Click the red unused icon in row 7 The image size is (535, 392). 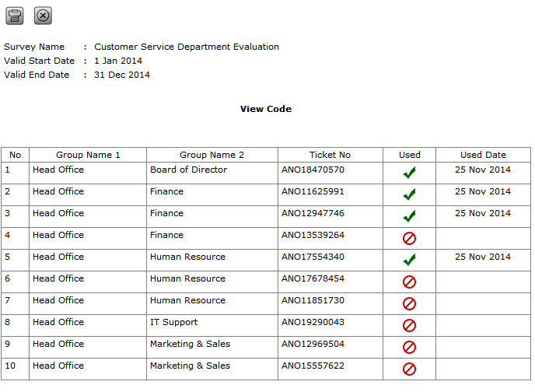pos(409,303)
